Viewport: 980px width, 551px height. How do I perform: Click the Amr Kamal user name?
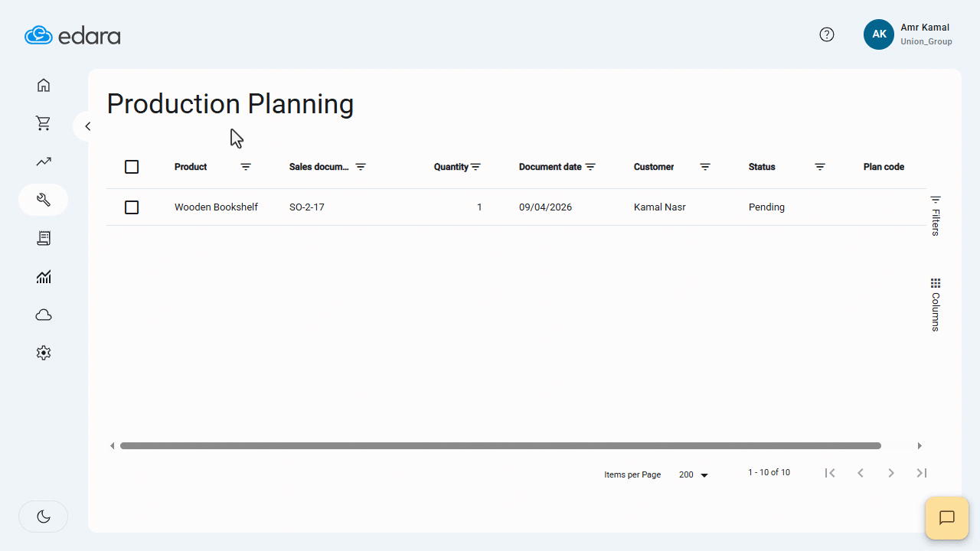click(x=925, y=28)
